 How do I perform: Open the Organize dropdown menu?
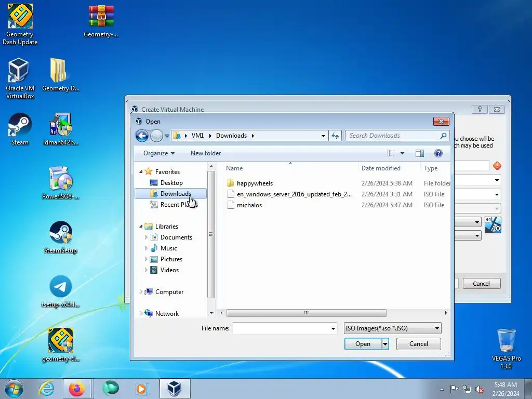[x=159, y=153]
